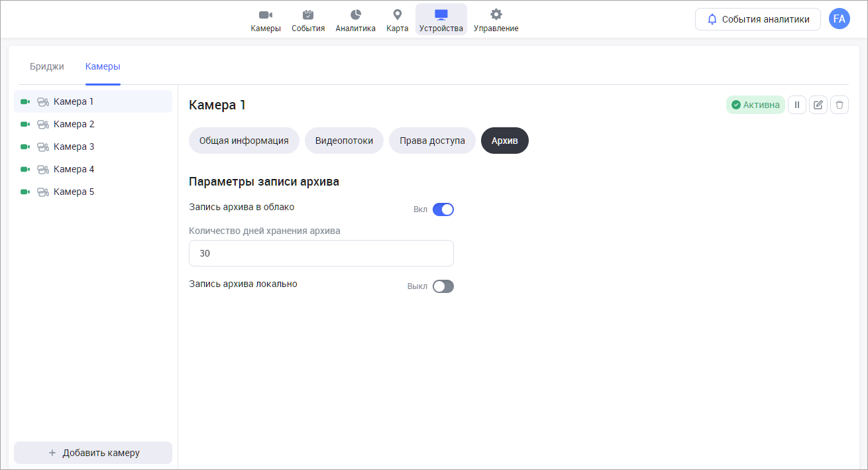Pause Камера 1 using the pause icon
The width and height of the screenshot is (868, 470).
[797, 105]
